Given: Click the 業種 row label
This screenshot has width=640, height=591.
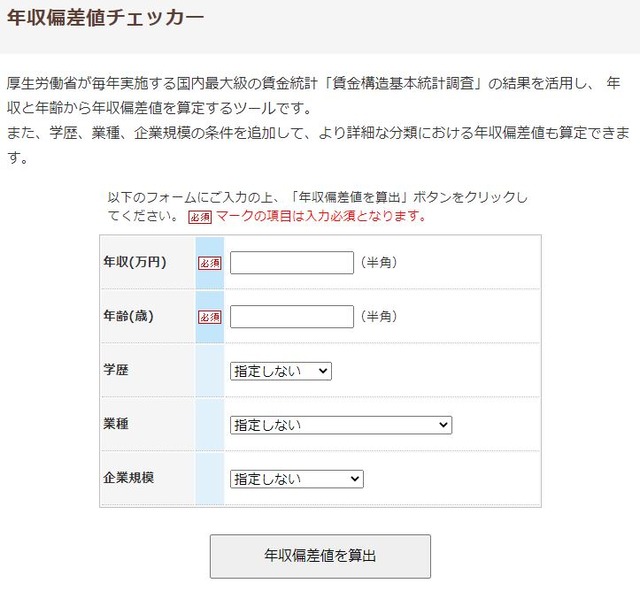Looking at the screenshot, I should [x=116, y=424].
